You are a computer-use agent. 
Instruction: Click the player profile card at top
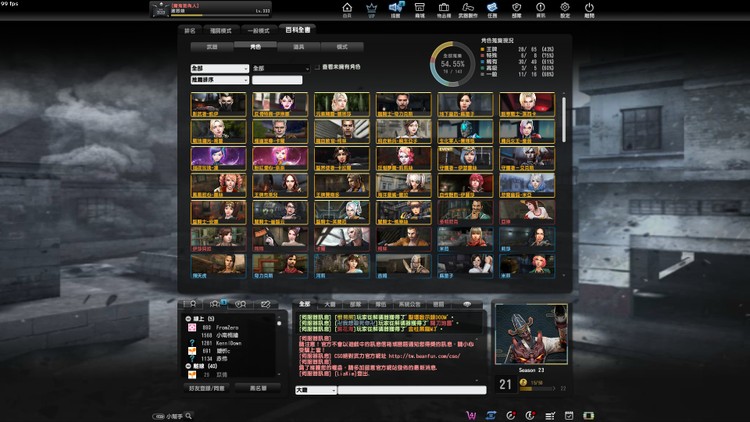[x=211, y=9]
